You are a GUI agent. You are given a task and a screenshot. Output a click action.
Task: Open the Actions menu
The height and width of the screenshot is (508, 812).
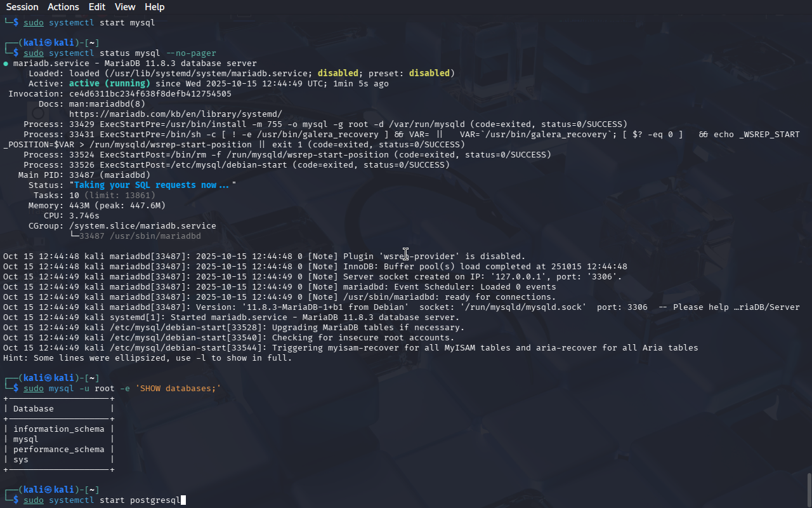[x=63, y=7]
